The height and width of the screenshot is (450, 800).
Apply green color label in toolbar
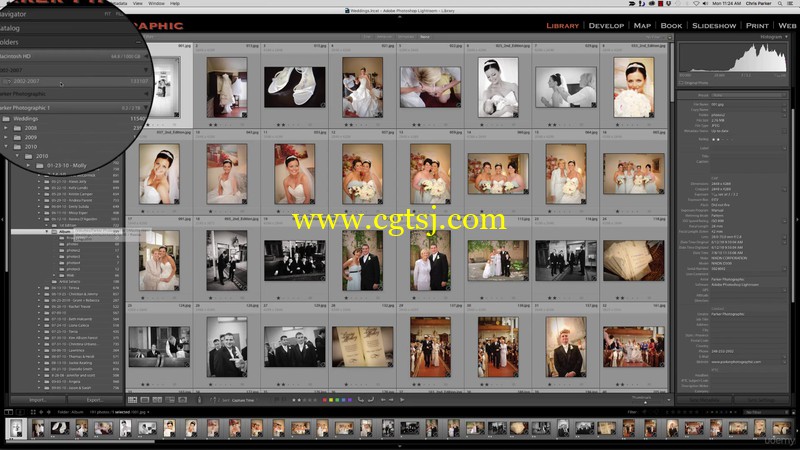point(337,400)
